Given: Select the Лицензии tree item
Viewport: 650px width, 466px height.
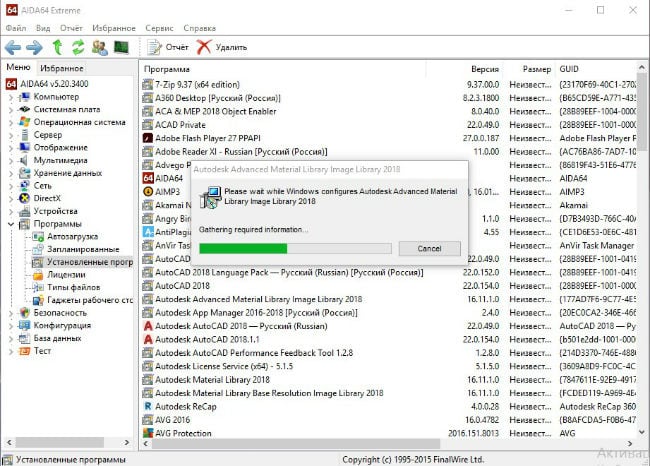Looking at the screenshot, I should coord(66,274).
